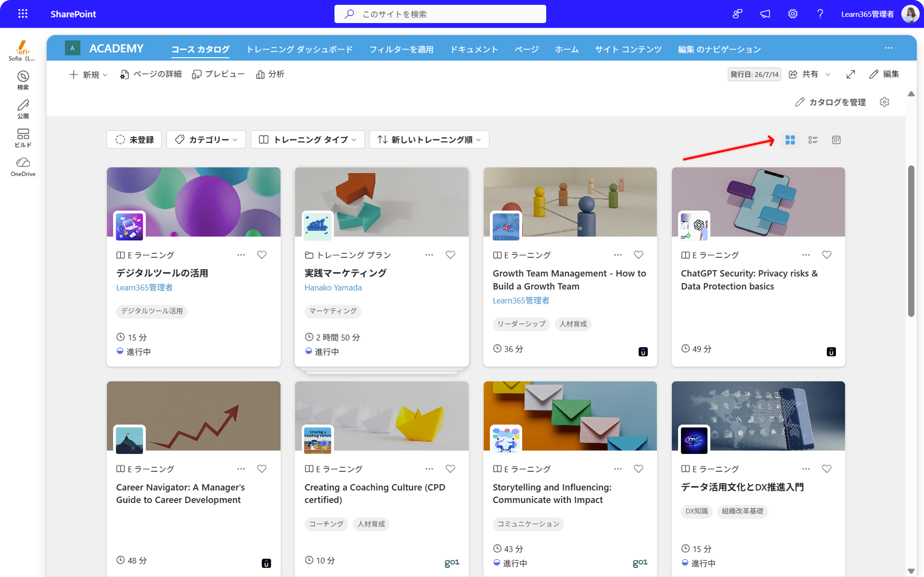
Task: Favorite the デジタルツールの活用 course heart
Action: (x=261, y=255)
